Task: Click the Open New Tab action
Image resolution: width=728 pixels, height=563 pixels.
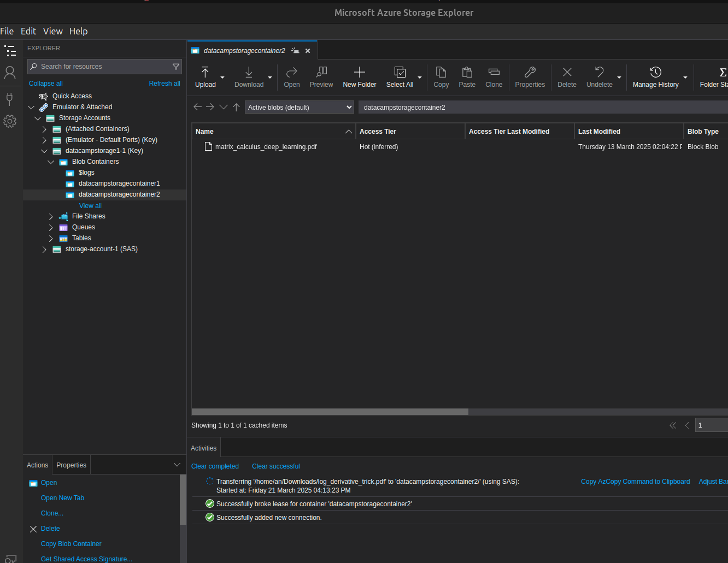Action: pos(62,498)
